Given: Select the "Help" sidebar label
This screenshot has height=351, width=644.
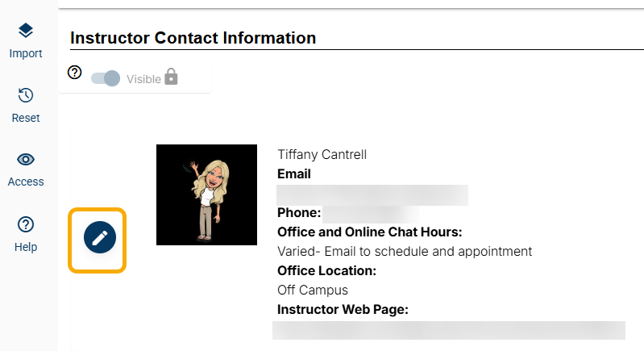Looking at the screenshot, I should (x=26, y=247).
